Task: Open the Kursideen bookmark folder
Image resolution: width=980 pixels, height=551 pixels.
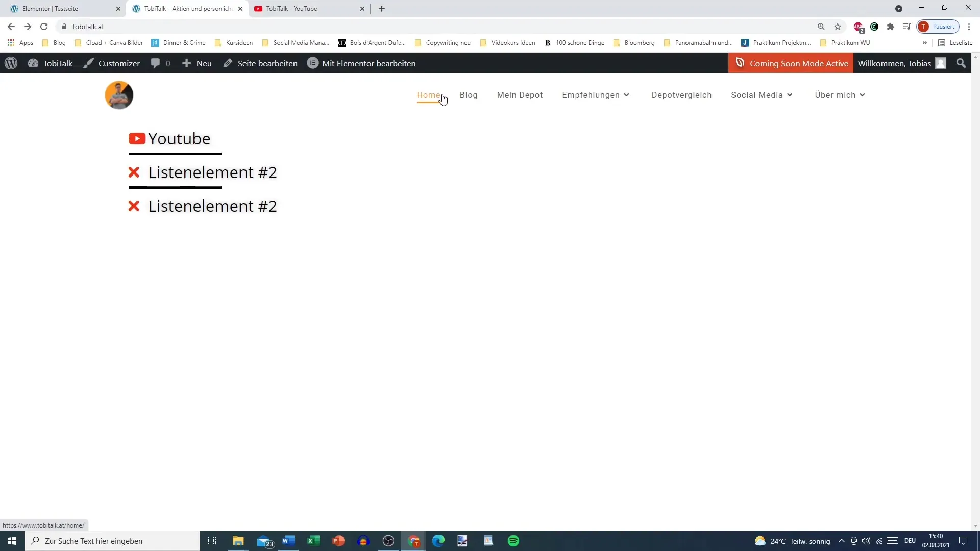Action: click(234, 43)
